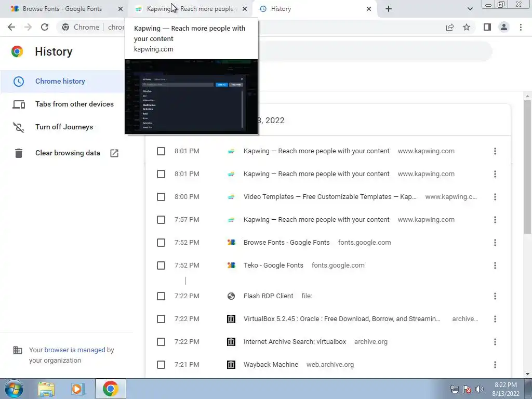Open the profile avatar icon
The image size is (532, 399).
click(504, 27)
